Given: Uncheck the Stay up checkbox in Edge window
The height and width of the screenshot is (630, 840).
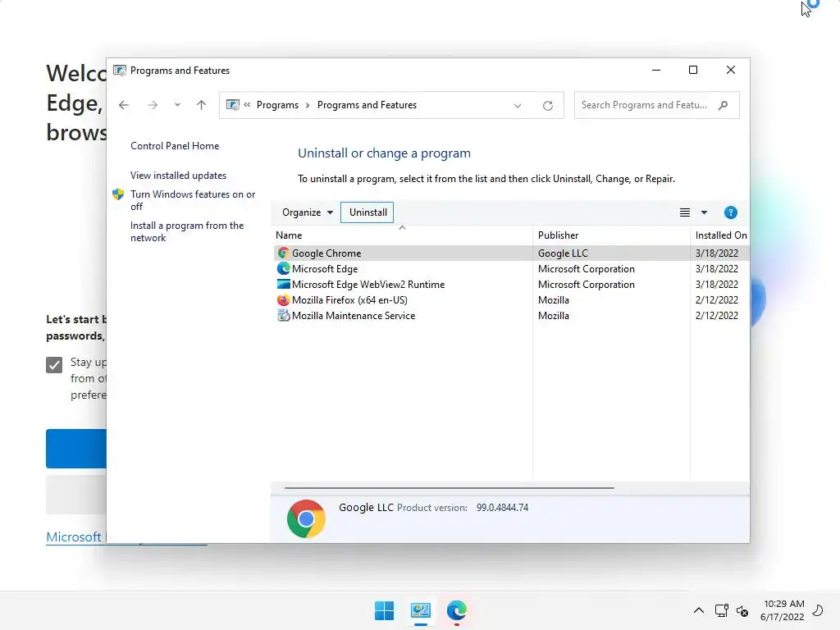Looking at the screenshot, I should [54, 365].
